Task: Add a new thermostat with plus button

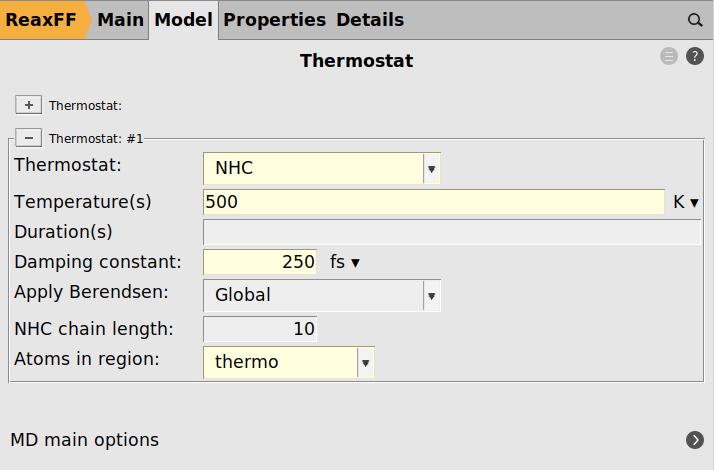Action: [29, 105]
